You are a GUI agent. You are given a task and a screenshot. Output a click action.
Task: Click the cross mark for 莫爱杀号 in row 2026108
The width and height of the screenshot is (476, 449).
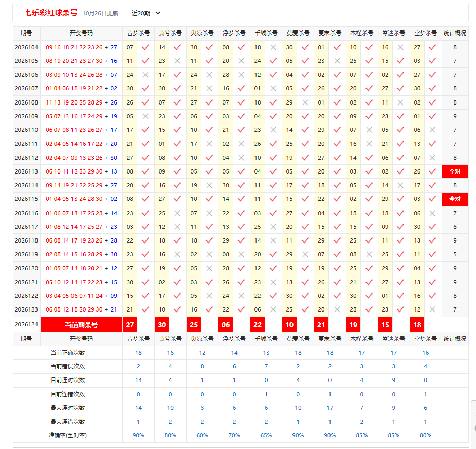coord(305,102)
